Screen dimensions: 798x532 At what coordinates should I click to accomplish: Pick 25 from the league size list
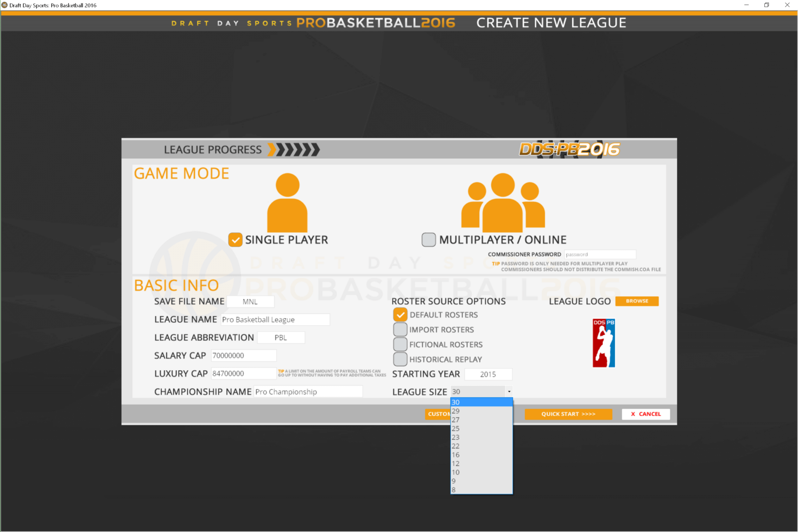pos(482,428)
